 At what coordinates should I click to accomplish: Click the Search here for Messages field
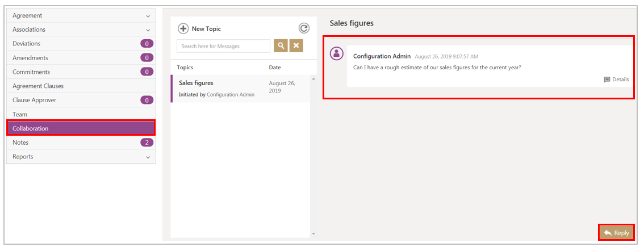[x=223, y=46]
